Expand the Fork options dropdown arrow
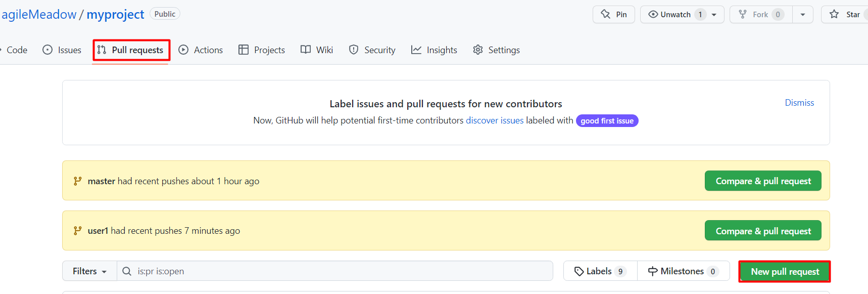The image size is (868, 294). tap(802, 15)
